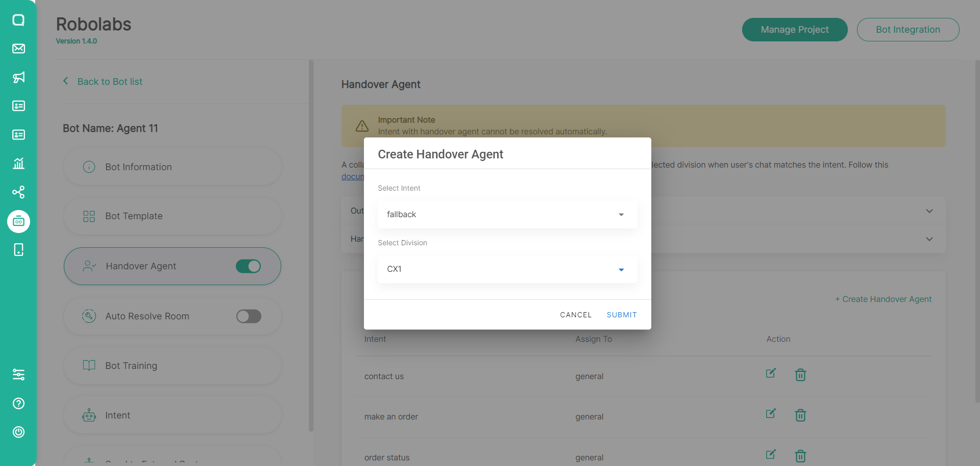Screen dimensions: 980x466
Task: Open the analytics chart sidebar icon
Action: pos(18,164)
